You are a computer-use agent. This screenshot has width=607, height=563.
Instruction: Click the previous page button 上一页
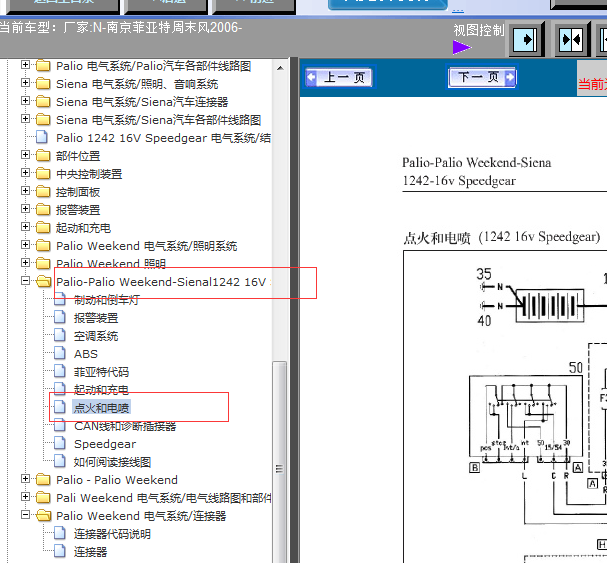click(x=339, y=77)
